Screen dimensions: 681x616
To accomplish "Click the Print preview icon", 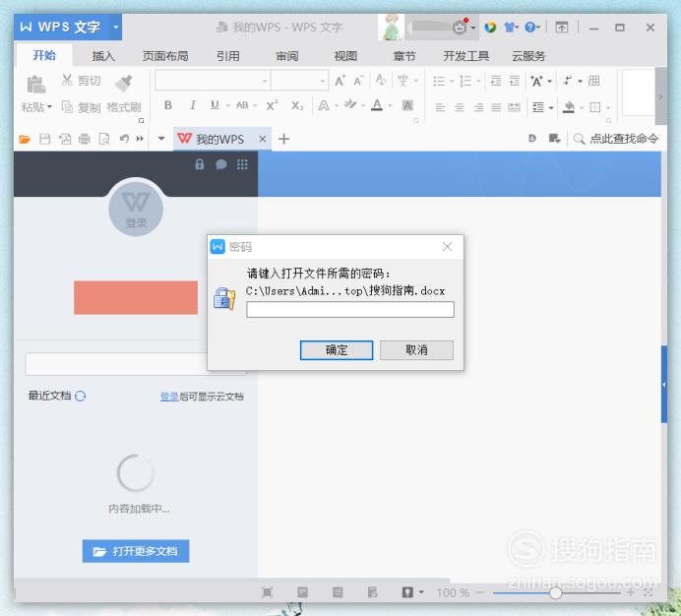I will click(x=104, y=139).
